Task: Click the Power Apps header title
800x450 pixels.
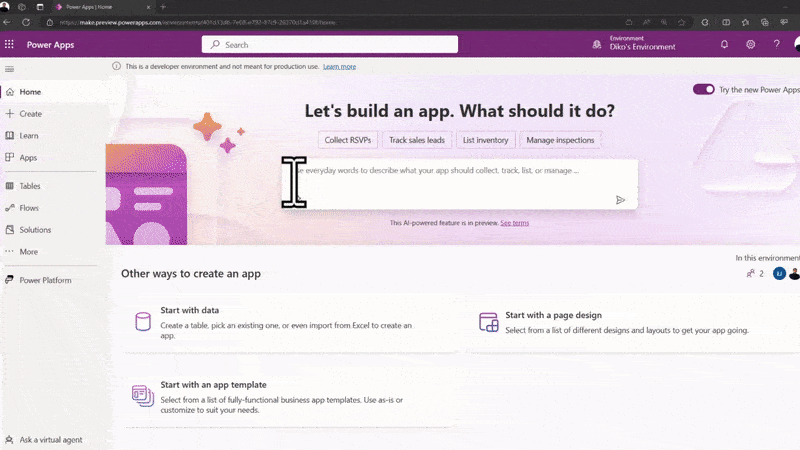Action: (x=50, y=45)
